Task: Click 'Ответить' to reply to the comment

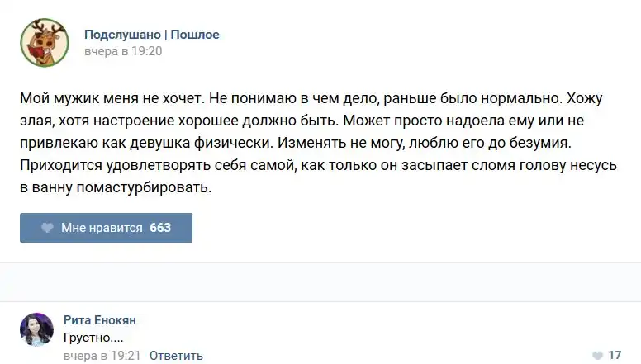Action: 176,356
